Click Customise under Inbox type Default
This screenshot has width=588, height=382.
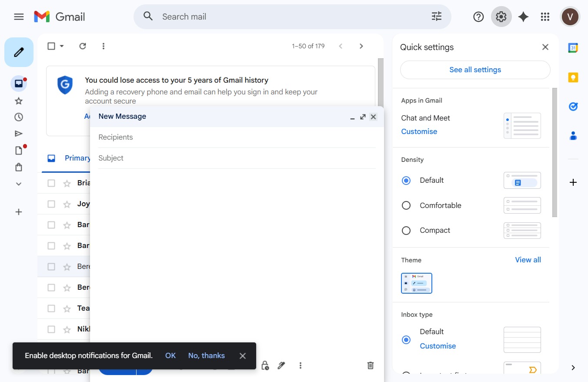[438, 346]
